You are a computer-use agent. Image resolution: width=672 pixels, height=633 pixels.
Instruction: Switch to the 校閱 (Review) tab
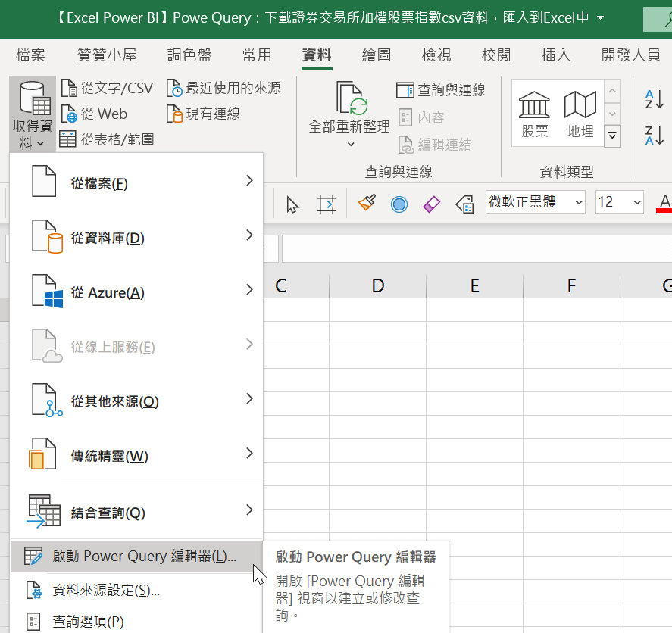pyautogui.click(x=496, y=55)
